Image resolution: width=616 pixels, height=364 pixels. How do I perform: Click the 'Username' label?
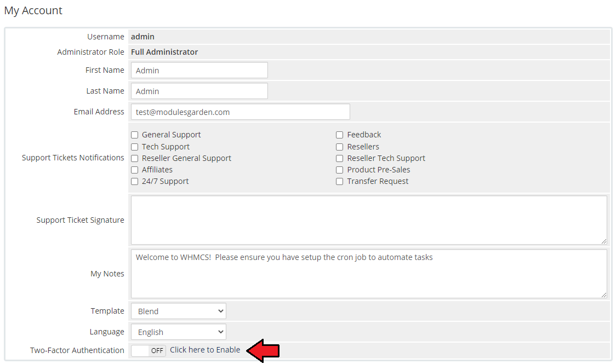[x=106, y=37]
